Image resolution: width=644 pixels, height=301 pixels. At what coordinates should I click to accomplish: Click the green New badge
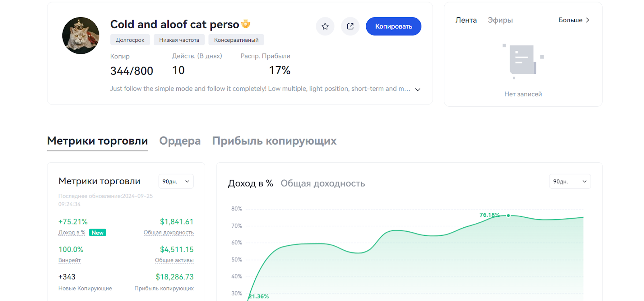click(x=97, y=232)
